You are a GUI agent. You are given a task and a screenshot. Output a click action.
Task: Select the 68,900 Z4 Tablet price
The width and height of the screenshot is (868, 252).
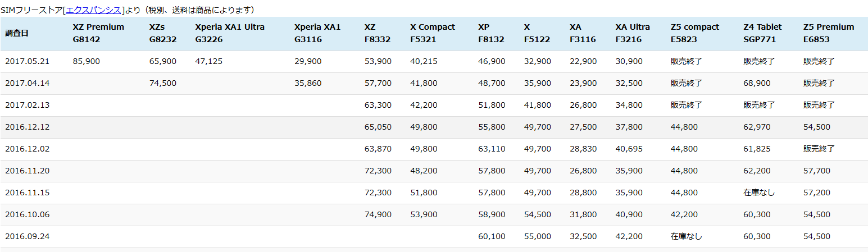(756, 83)
